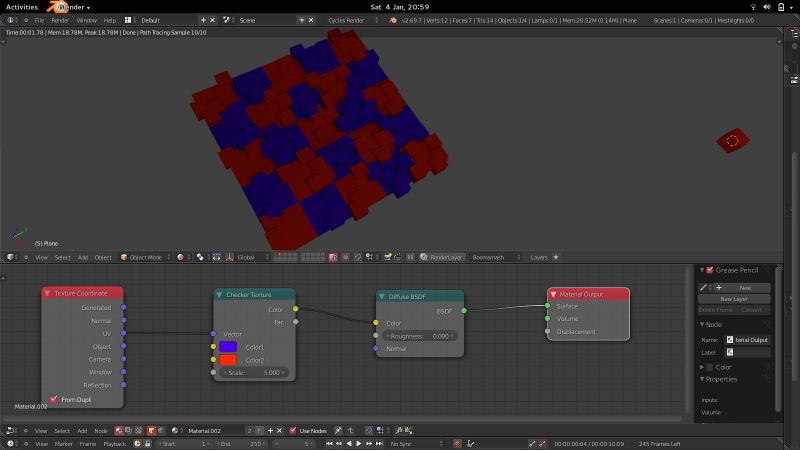The image size is (800, 450).
Task: Add a new screen layout with plus
Action: tap(203, 20)
